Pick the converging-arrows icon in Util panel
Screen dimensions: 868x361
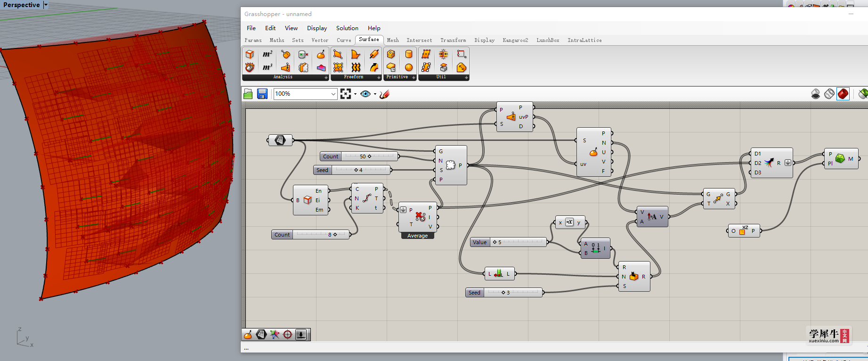click(444, 54)
